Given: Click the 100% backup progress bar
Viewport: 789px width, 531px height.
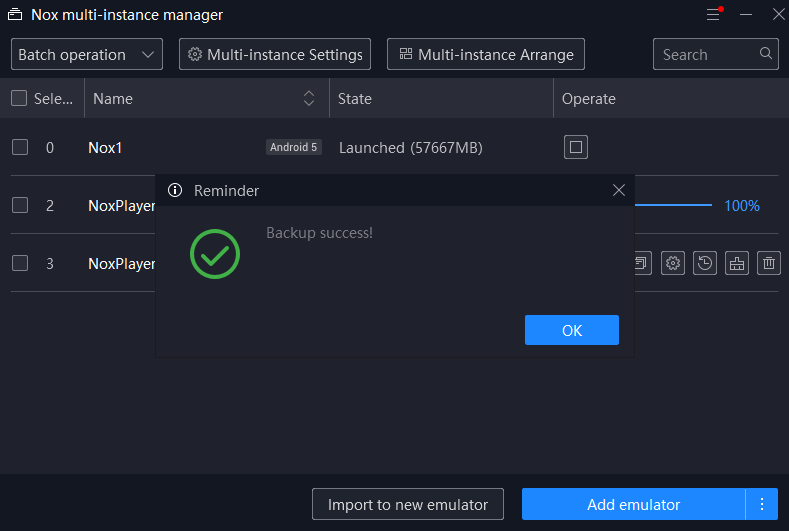Looking at the screenshot, I should pyautogui.click(x=673, y=205).
